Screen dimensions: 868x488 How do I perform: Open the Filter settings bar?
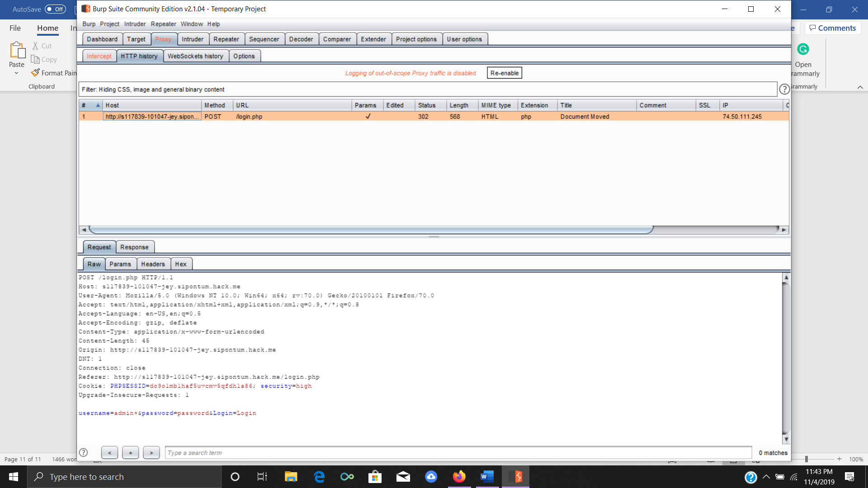coord(428,89)
